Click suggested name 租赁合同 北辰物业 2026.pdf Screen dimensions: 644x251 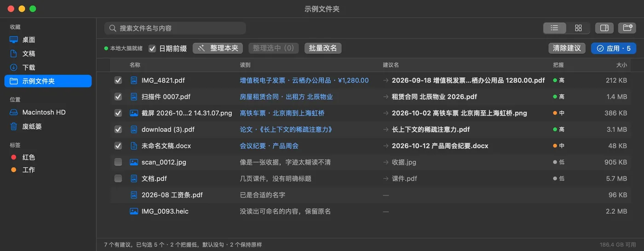(x=434, y=97)
